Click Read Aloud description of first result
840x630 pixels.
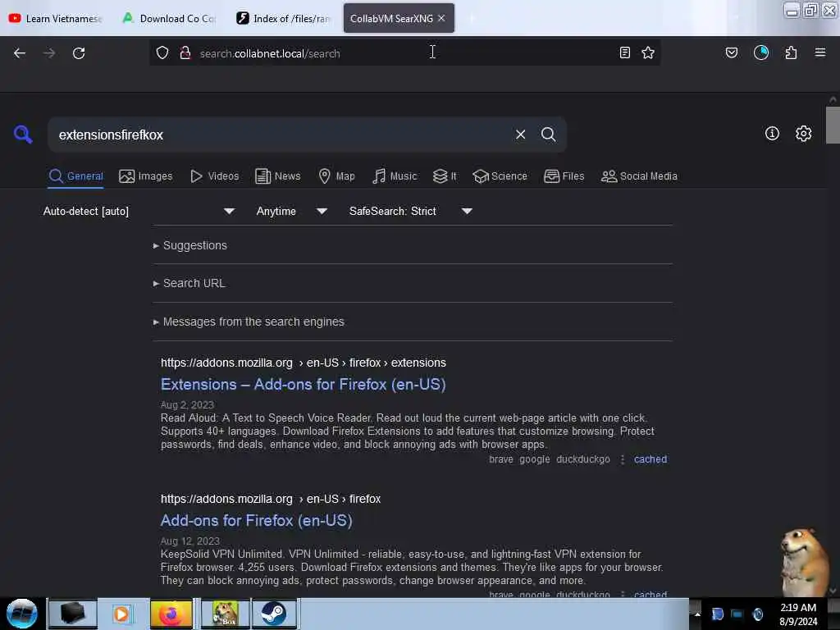pyautogui.click(x=407, y=431)
